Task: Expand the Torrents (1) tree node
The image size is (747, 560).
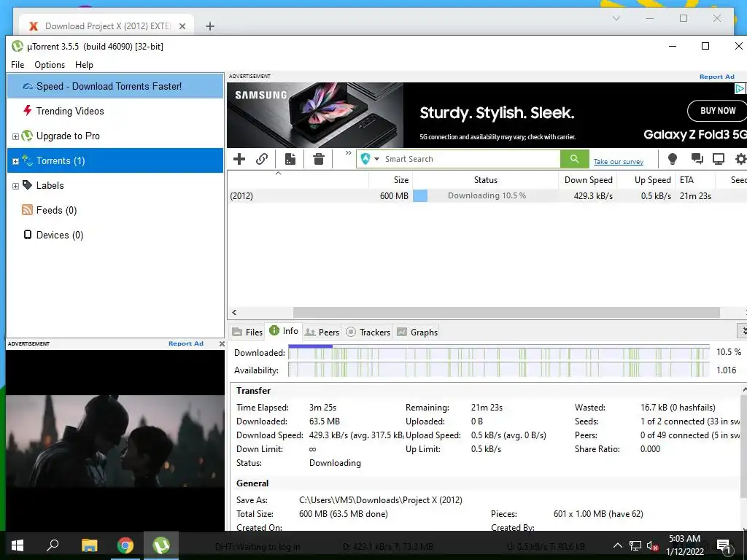Action: pyautogui.click(x=15, y=161)
